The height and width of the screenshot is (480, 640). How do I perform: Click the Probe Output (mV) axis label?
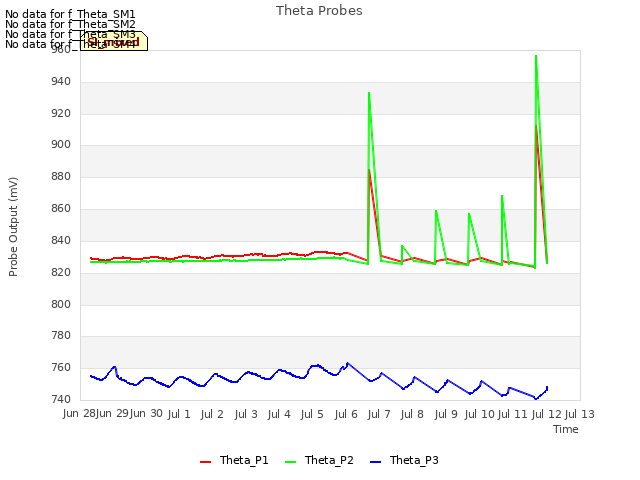click(13, 227)
